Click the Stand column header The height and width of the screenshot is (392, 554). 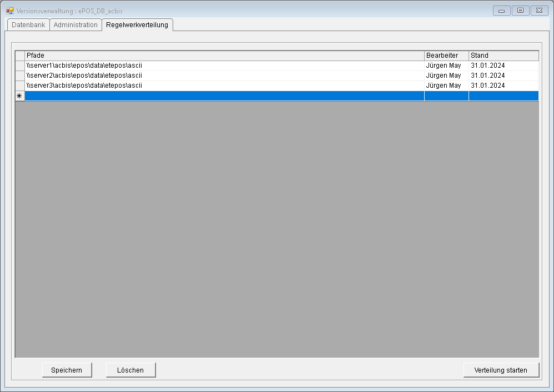tap(503, 56)
